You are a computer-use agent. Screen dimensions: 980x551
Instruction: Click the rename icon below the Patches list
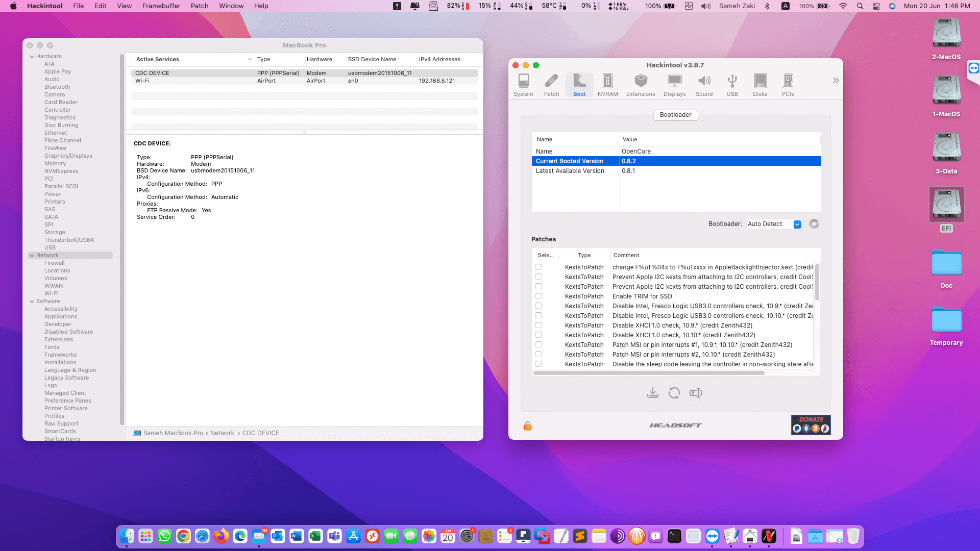(x=696, y=393)
